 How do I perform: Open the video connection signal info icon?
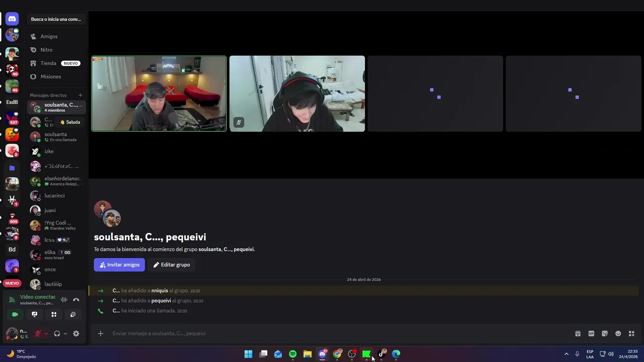pos(12,300)
